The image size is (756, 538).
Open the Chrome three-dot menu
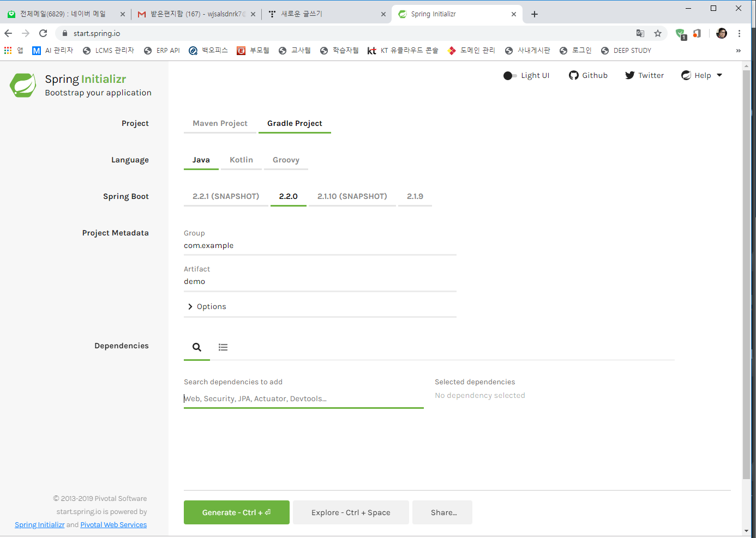click(x=740, y=33)
